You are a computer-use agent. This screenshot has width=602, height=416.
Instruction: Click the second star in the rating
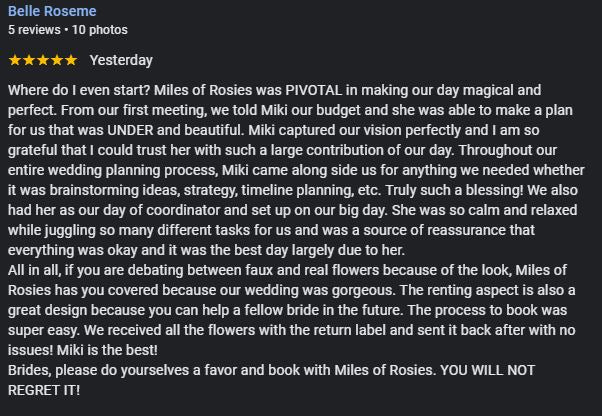click(x=28, y=60)
